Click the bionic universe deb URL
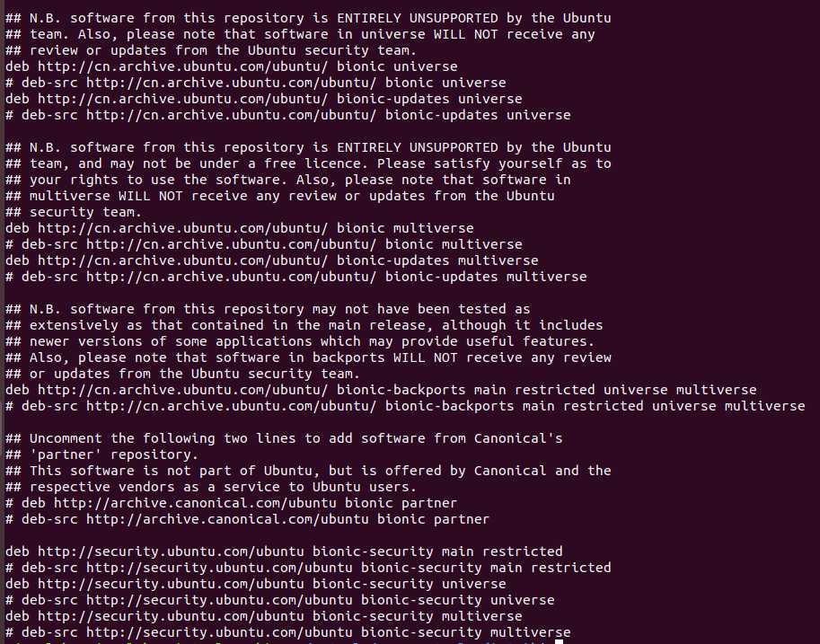Screen dimensions: 820x644 183,66
